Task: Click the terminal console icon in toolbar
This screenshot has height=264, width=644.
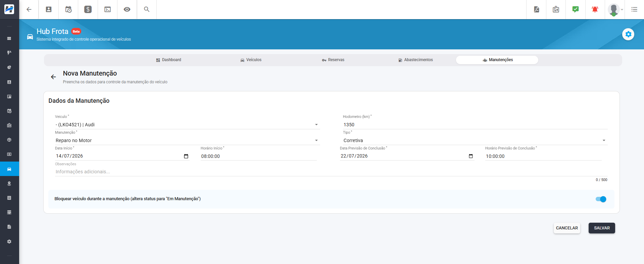Action: pos(107,9)
